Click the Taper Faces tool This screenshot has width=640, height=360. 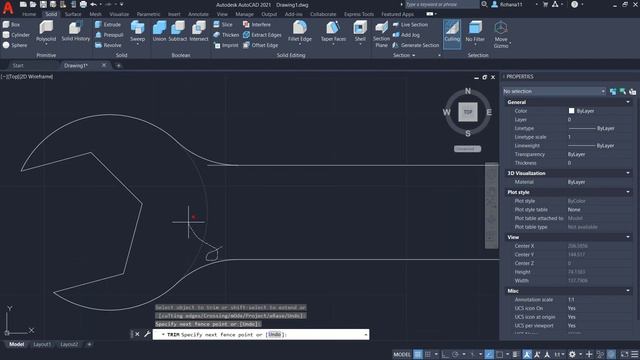click(333, 31)
